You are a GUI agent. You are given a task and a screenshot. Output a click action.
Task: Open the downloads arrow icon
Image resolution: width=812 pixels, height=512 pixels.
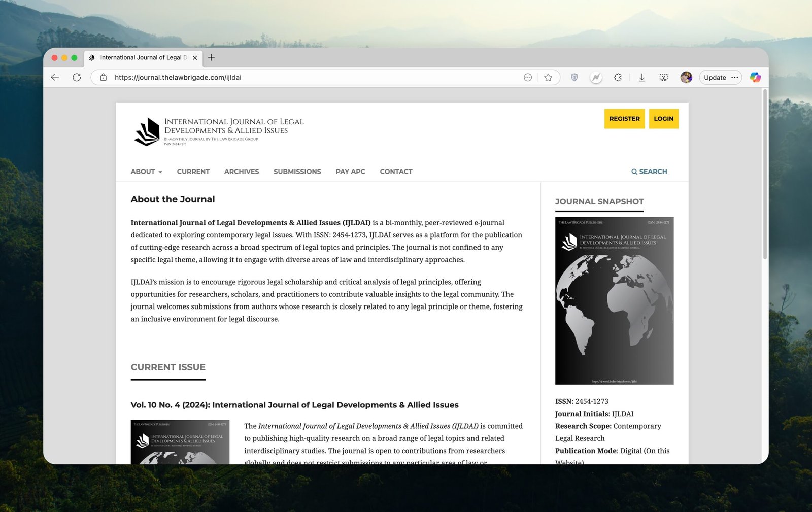[641, 77]
